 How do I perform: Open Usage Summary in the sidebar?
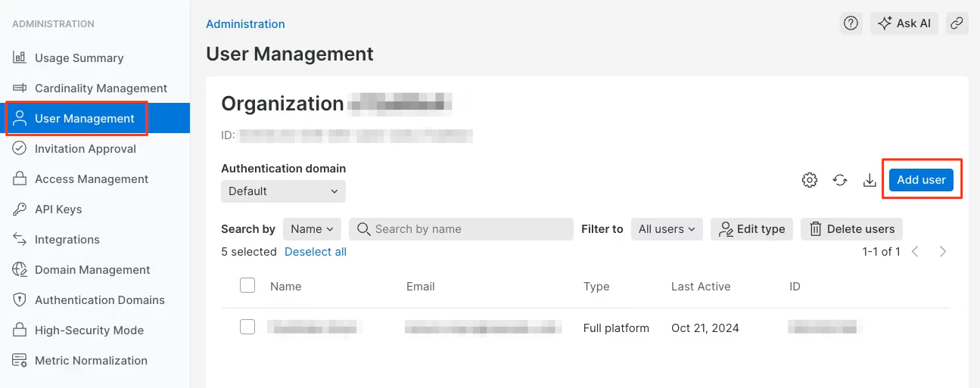tap(95, 57)
